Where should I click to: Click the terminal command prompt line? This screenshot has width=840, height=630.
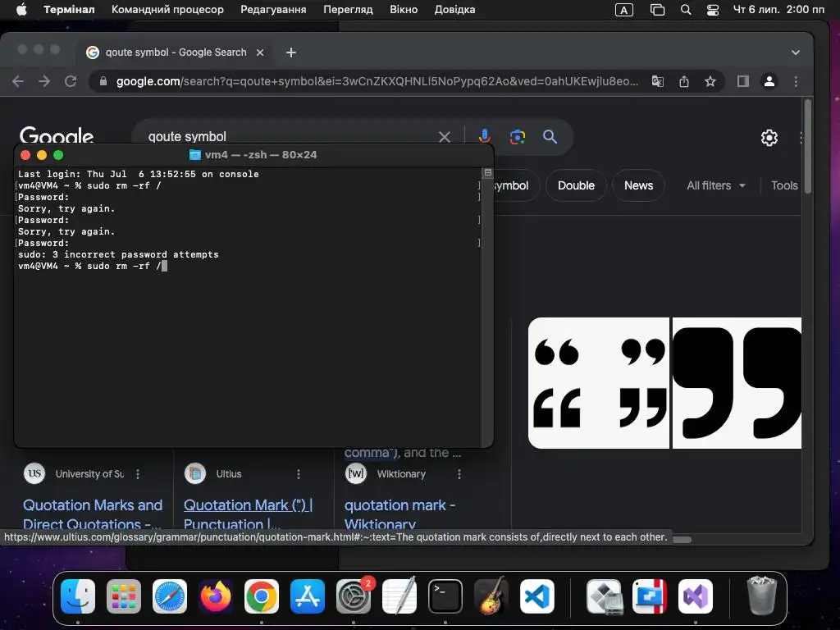92,267
